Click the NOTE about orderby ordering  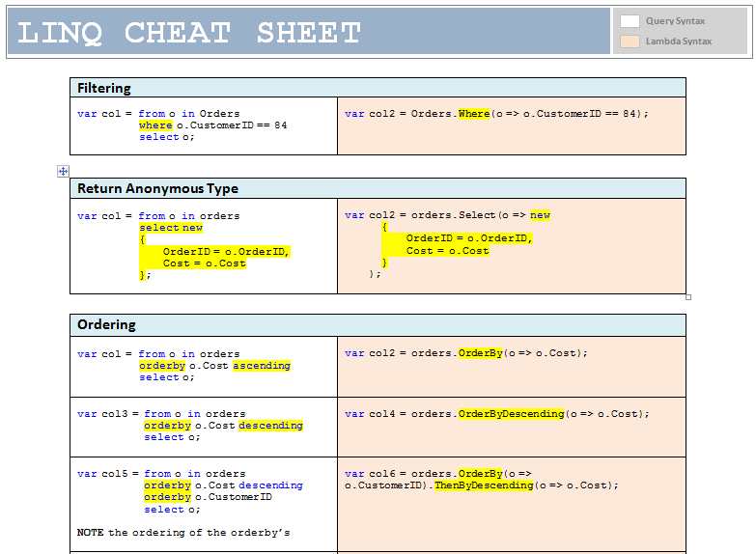[x=183, y=532]
